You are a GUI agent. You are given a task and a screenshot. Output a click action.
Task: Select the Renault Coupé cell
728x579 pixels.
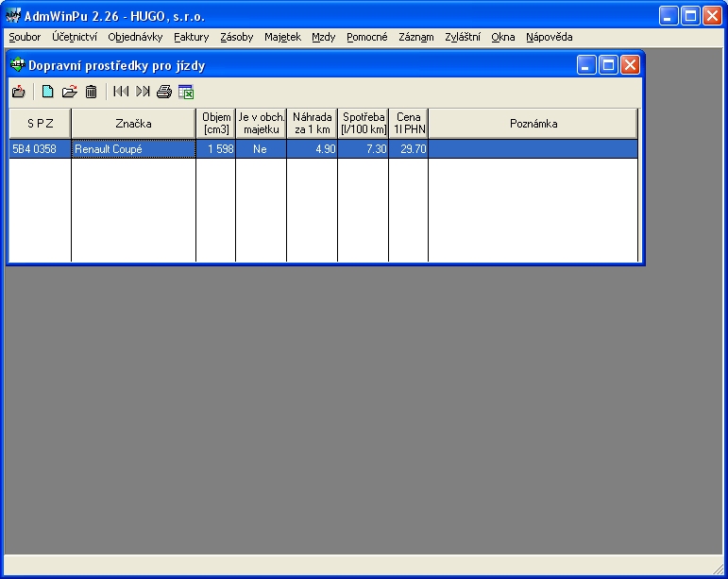(134, 149)
